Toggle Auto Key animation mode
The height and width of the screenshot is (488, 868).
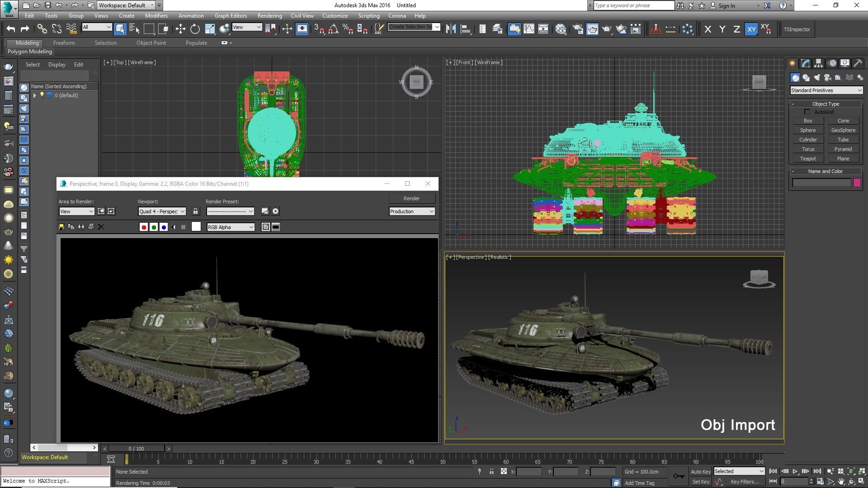pos(700,471)
